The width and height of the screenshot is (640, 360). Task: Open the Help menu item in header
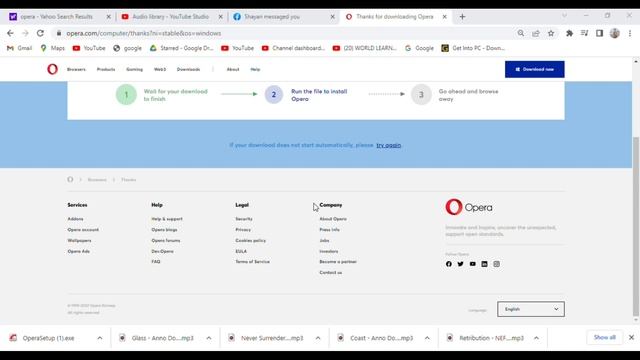(255, 69)
